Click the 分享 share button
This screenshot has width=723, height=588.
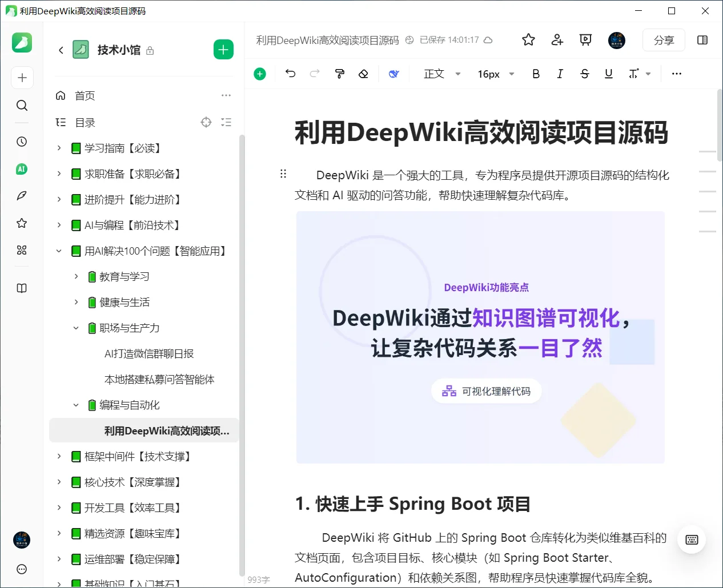664,40
